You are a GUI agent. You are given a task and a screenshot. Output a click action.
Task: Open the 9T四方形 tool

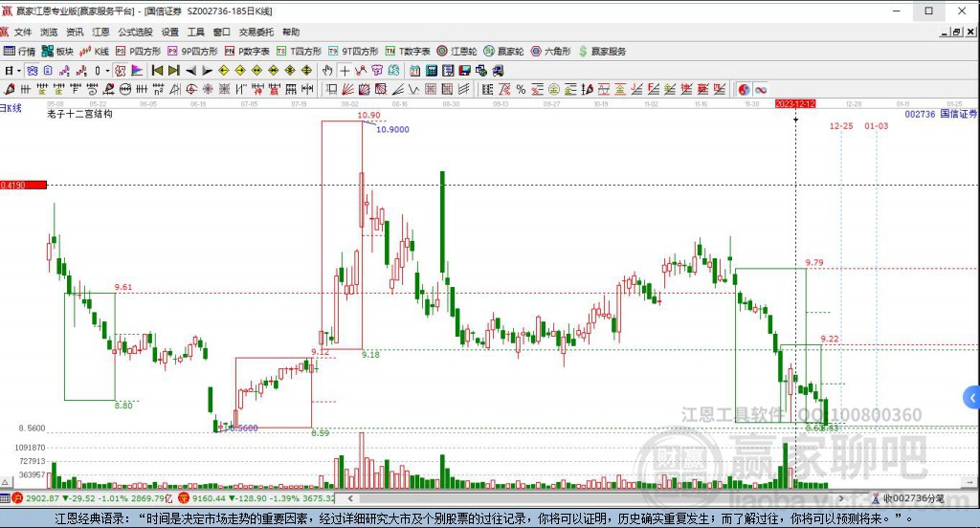coord(353,52)
